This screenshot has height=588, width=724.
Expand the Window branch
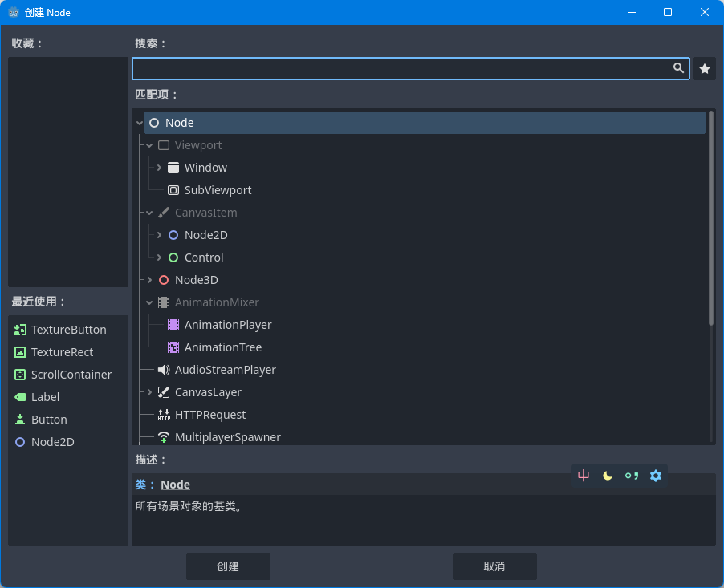click(x=159, y=168)
